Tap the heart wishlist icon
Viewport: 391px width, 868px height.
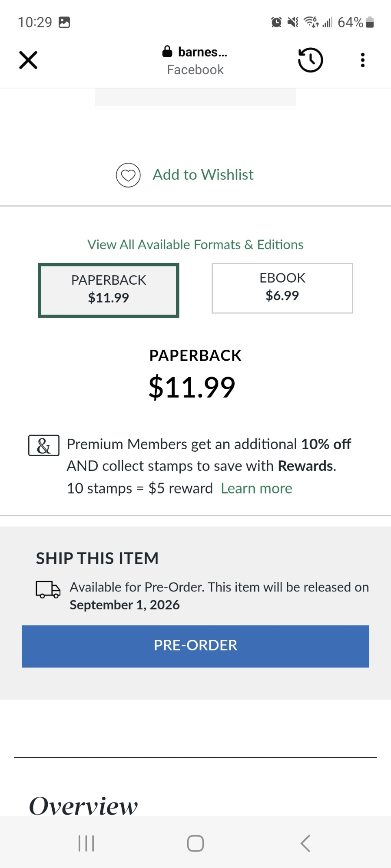point(128,175)
